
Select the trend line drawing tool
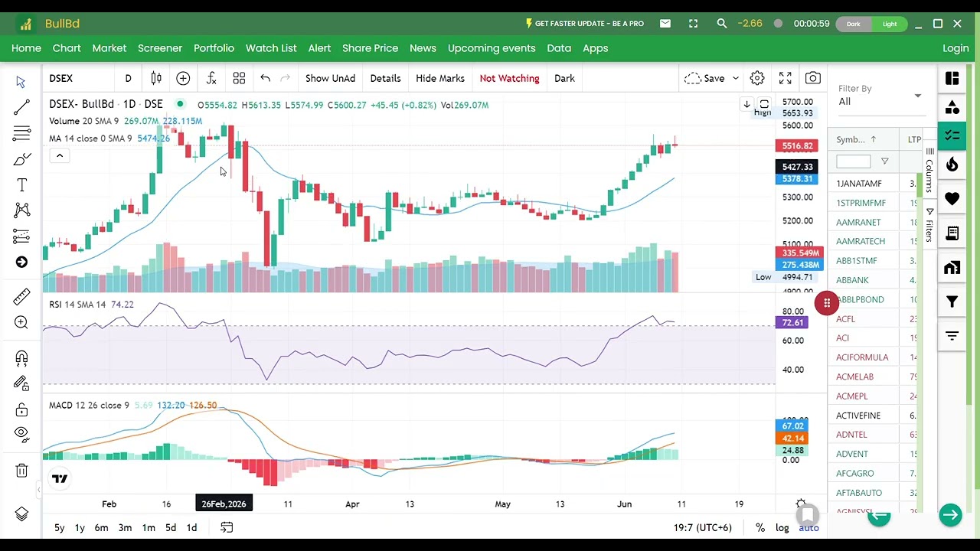tap(21, 107)
